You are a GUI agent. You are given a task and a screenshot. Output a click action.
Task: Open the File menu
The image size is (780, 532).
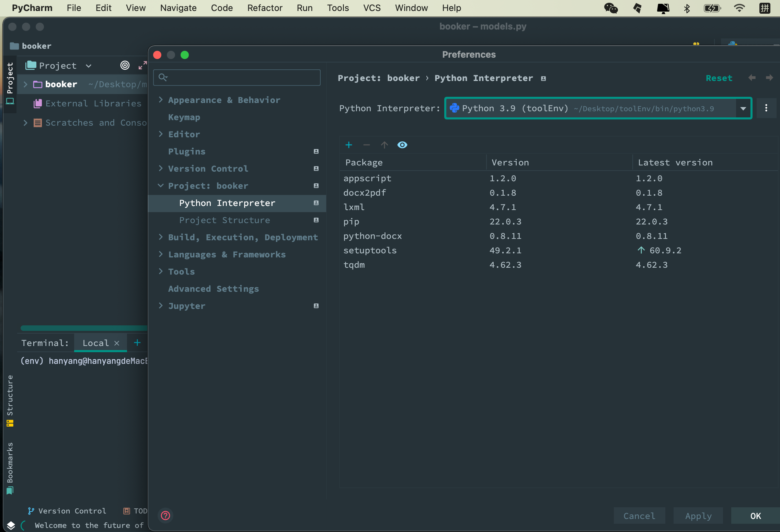(x=74, y=8)
